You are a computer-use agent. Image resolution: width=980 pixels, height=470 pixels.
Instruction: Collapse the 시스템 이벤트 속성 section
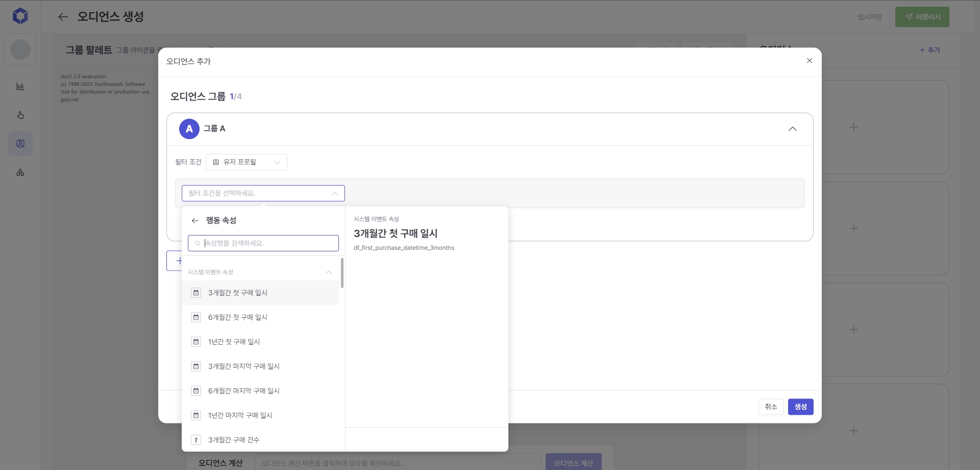point(329,272)
